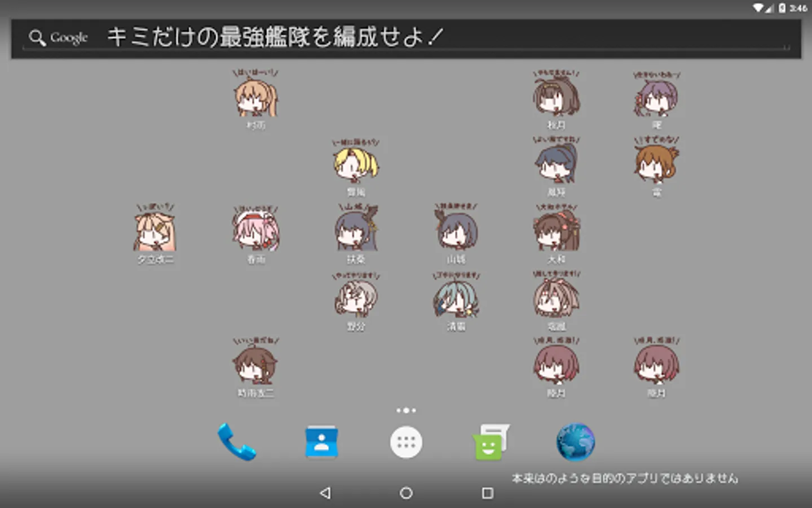The image size is (812, 508).
Task: Open the 睦月 icon beneath the ribbon-haired character
Action: [557, 367]
